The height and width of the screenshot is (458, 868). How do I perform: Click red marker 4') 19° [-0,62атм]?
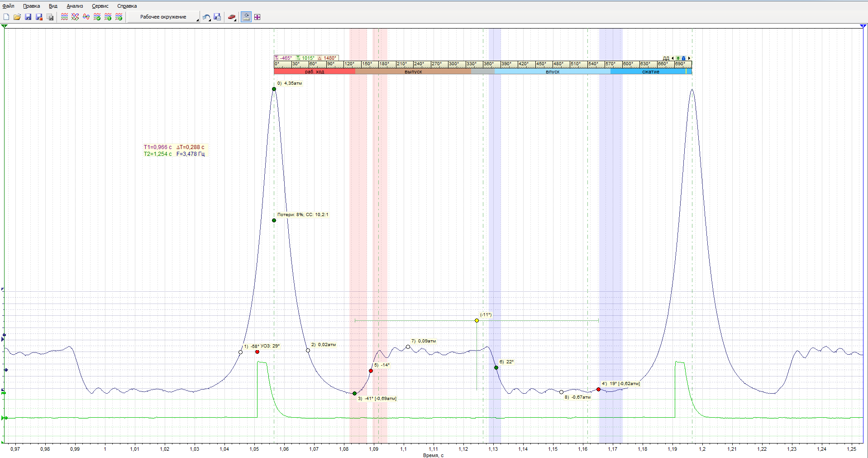(x=598, y=389)
